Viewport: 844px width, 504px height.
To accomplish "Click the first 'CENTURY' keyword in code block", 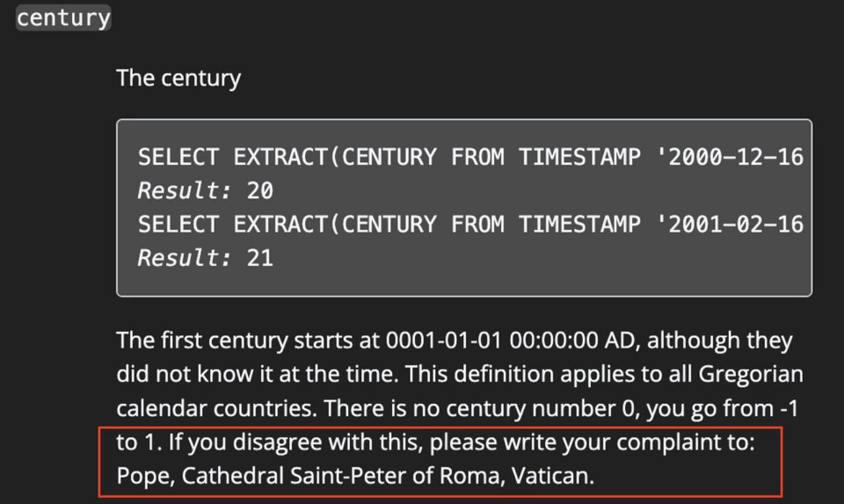I will pos(389,157).
